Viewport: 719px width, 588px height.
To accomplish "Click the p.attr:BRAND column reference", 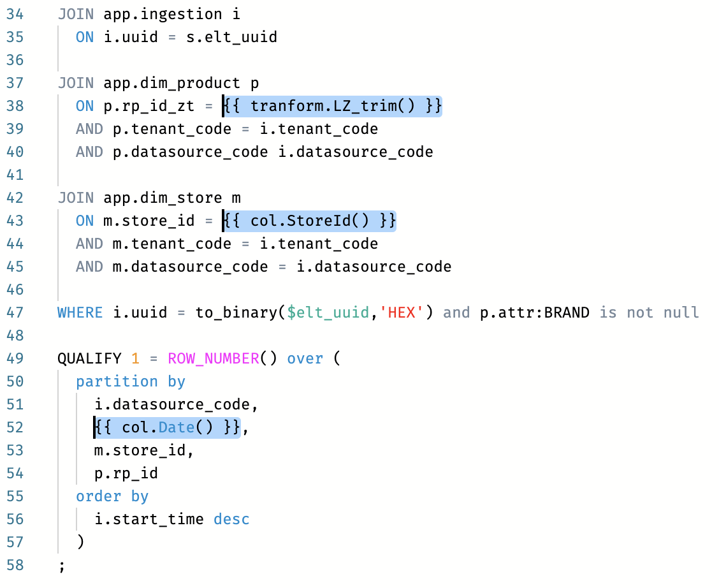I will tap(535, 312).
